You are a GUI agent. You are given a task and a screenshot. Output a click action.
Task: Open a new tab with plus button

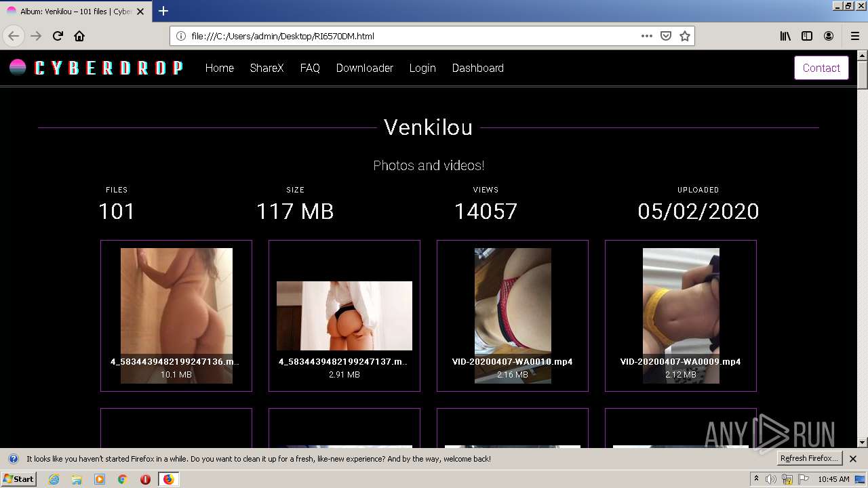click(163, 11)
